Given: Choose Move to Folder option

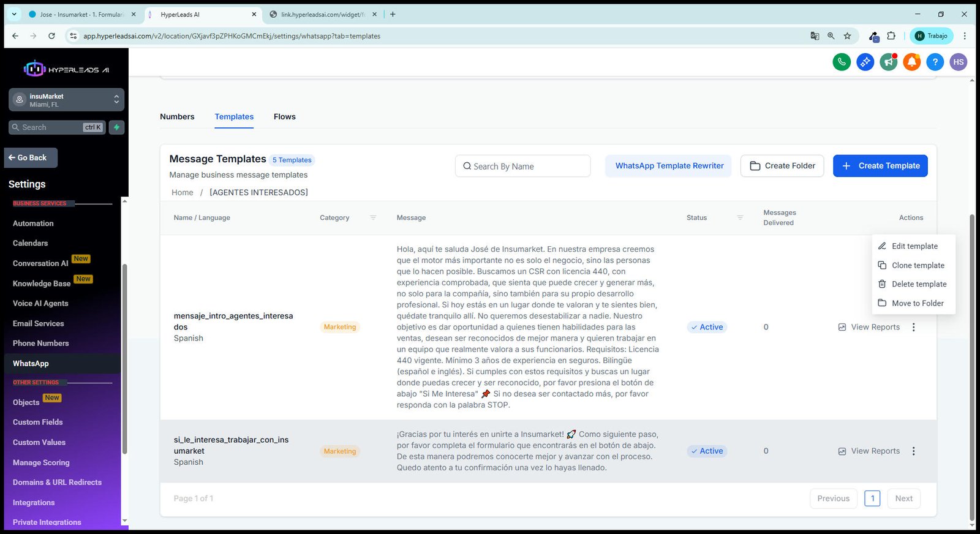Looking at the screenshot, I should tap(914, 303).
